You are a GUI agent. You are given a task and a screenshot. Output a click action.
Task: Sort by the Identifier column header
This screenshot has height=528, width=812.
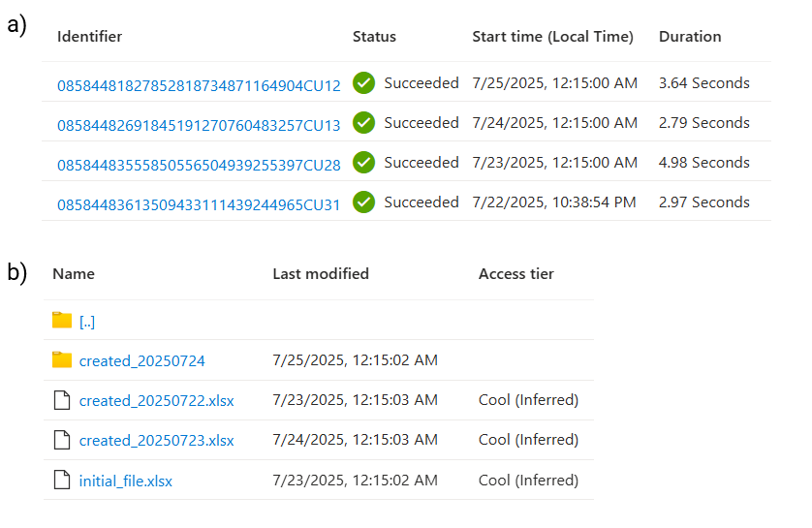[x=89, y=37]
